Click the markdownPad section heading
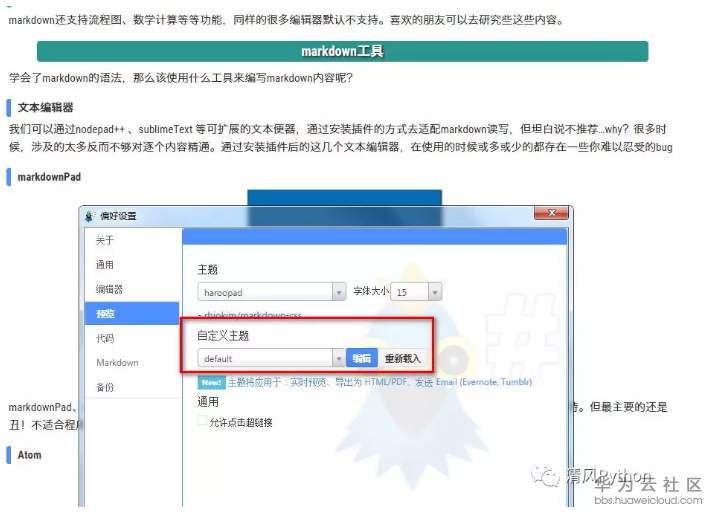This screenshot has width=716, height=515. pyautogui.click(x=49, y=177)
